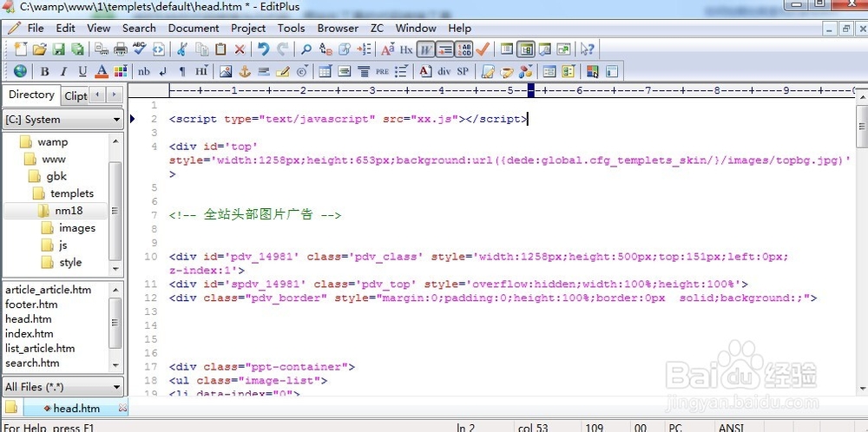Select index.htm in file list
This screenshot has width=868, height=432.
tap(30, 333)
